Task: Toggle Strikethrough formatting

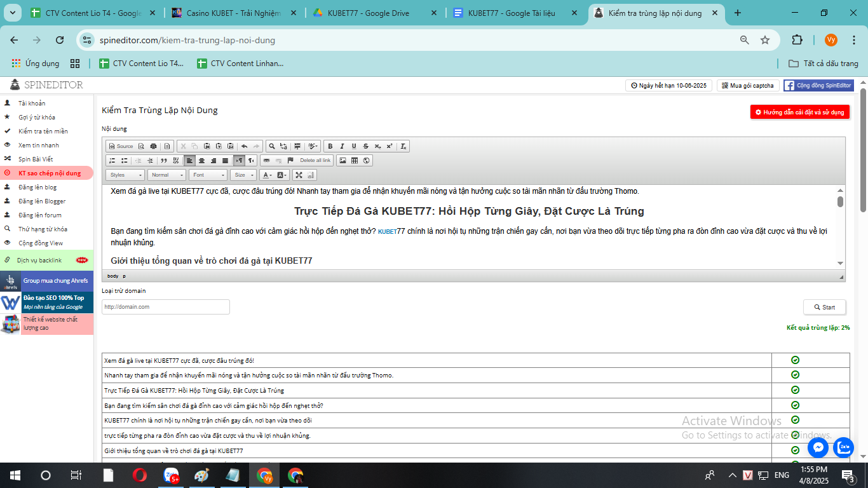Action: point(365,146)
